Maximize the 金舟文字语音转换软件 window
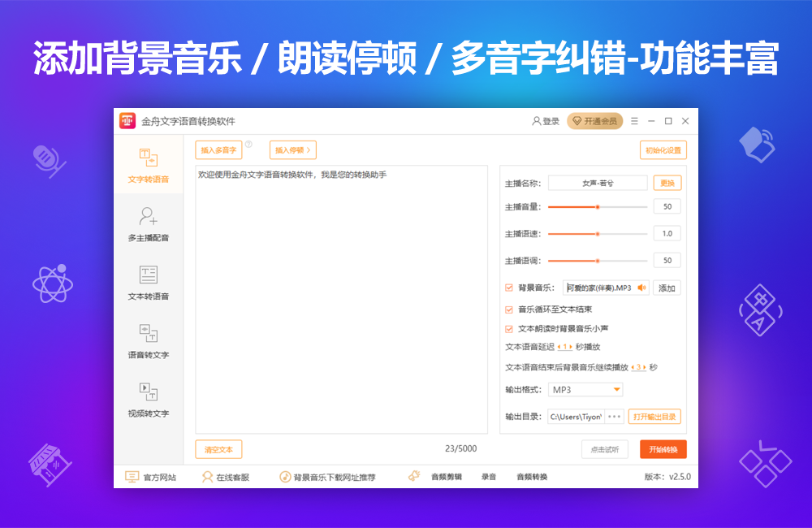The image size is (812, 528). pos(668,121)
